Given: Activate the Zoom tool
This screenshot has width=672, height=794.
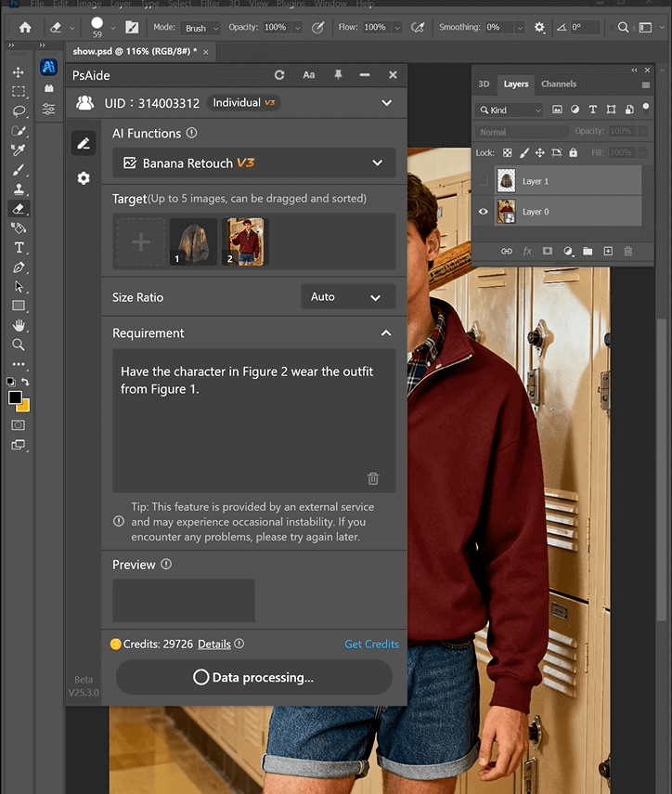Looking at the screenshot, I should point(19,345).
